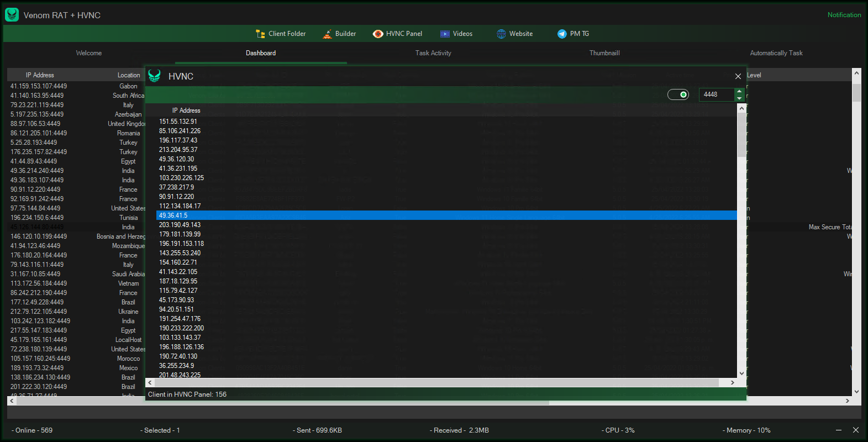The height and width of the screenshot is (442, 868).
Task: Switch to the Thumbnaill tab
Action: point(604,53)
